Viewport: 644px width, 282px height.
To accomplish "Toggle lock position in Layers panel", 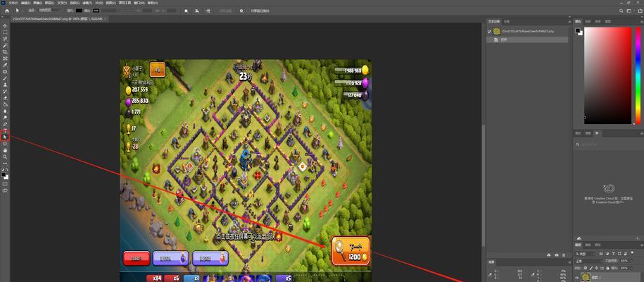I will pos(596,268).
